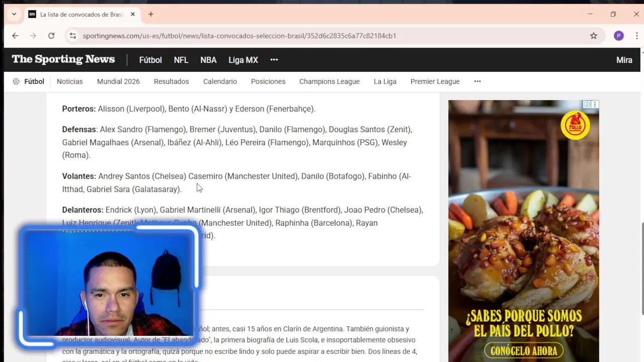Open the Resultados tab
Screen dimensions: 644x362
tap(172, 81)
